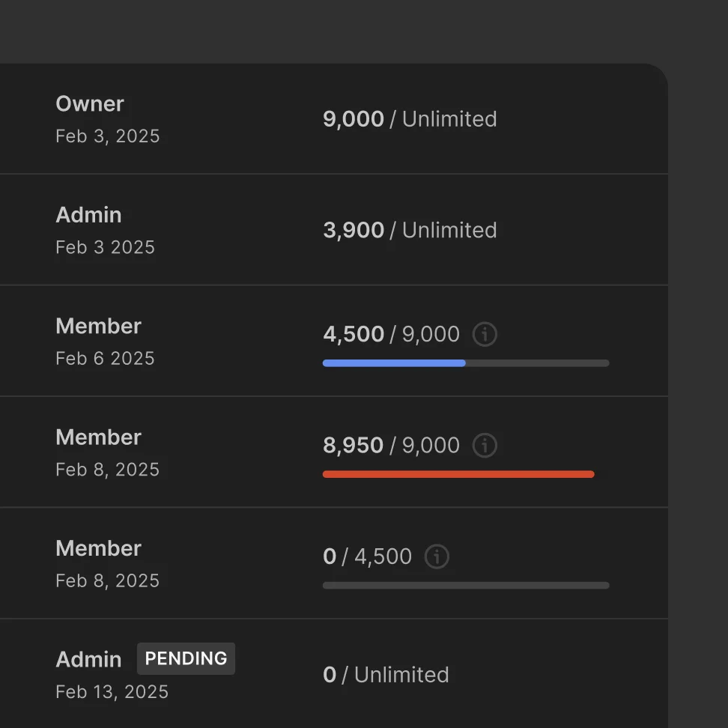Image resolution: width=728 pixels, height=728 pixels.
Task: Select the Admin role marked pending
Action: (x=88, y=659)
